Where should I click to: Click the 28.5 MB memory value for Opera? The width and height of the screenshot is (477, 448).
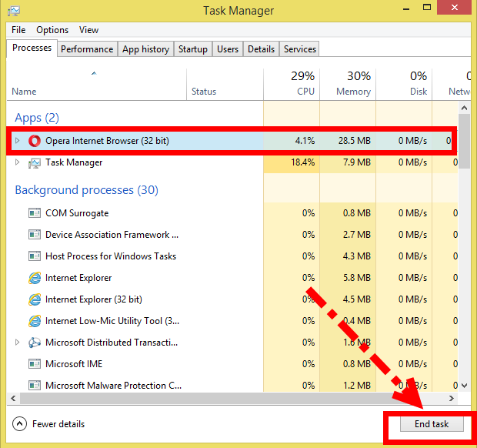point(355,141)
